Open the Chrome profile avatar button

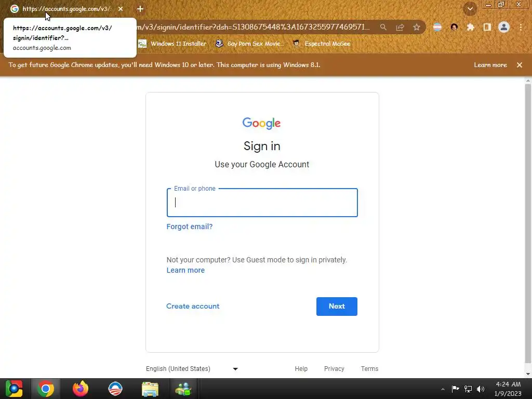(504, 27)
